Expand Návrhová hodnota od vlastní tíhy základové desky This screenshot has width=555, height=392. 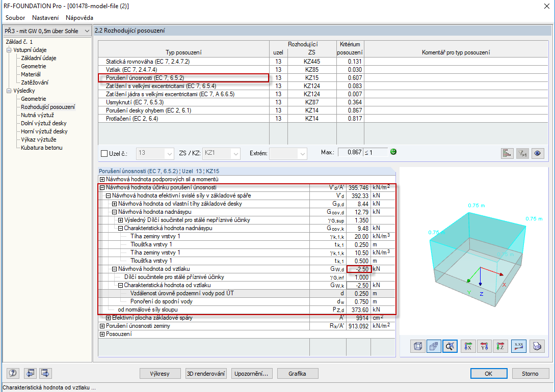114,204
